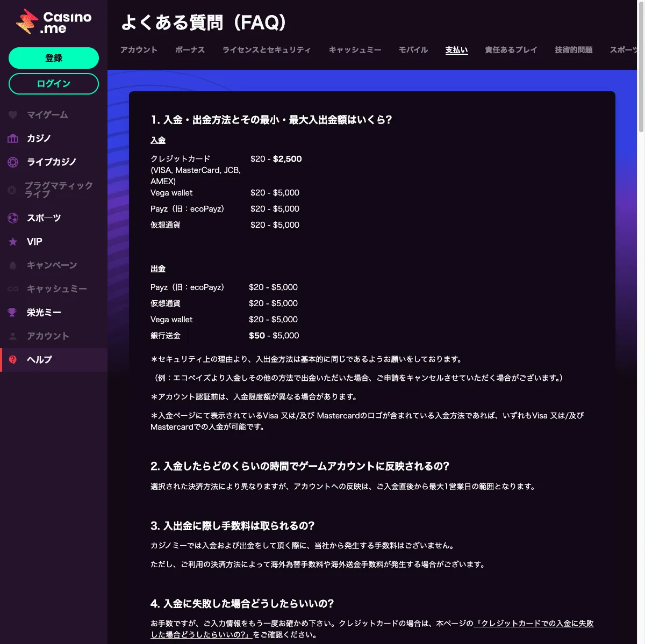Open キャッシュミー in the sidebar
This screenshot has height=644, width=645.
[54, 289]
